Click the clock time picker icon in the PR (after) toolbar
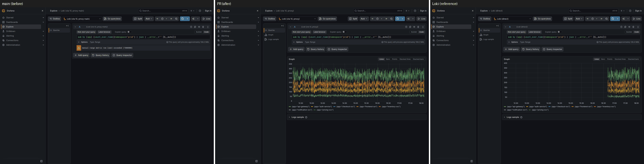This screenshot has width=644, height=164. click(377, 19)
